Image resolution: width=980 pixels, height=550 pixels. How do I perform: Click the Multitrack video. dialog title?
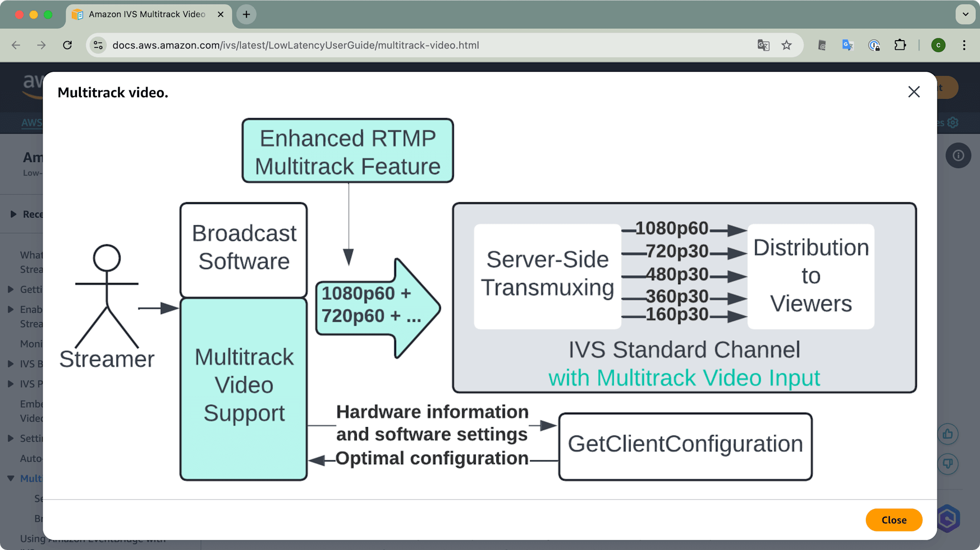click(x=113, y=92)
